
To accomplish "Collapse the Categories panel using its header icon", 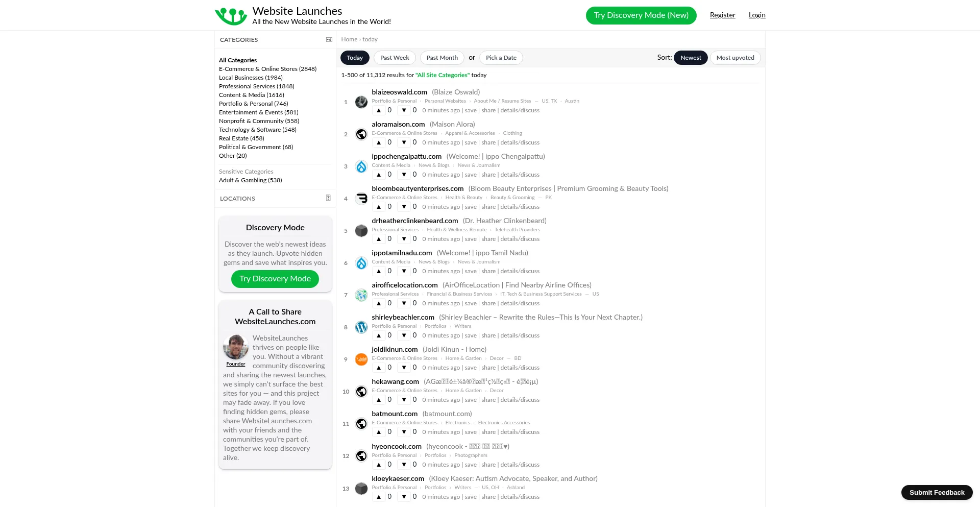I will pos(329,39).
